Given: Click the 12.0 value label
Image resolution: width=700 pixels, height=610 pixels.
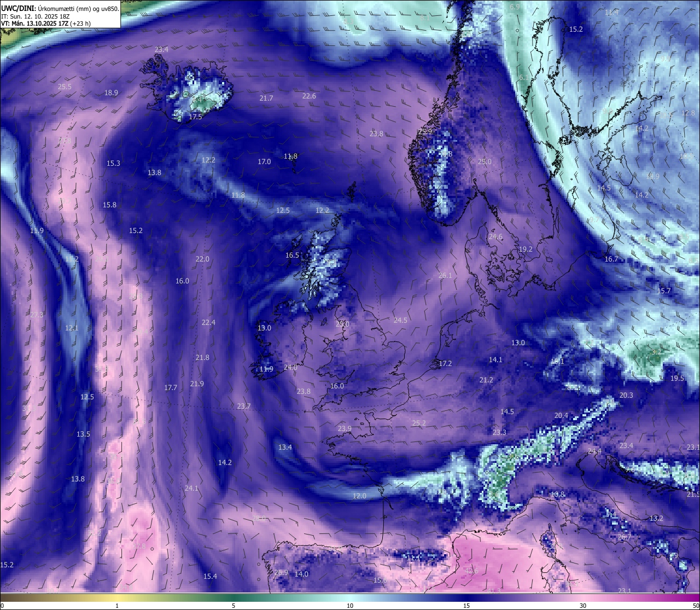Looking at the screenshot, I should click(359, 496).
